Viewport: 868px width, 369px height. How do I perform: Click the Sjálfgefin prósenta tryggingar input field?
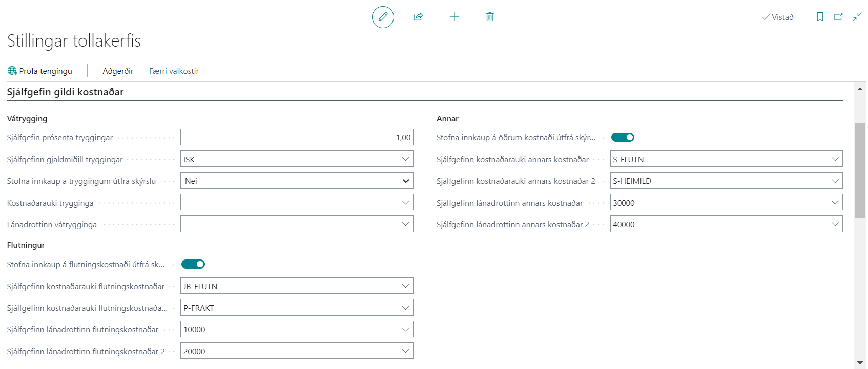[297, 137]
